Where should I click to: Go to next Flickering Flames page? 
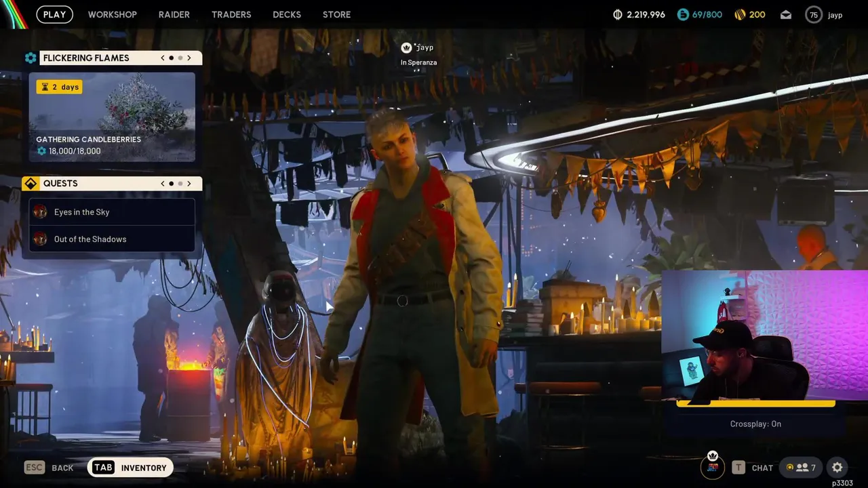point(189,58)
